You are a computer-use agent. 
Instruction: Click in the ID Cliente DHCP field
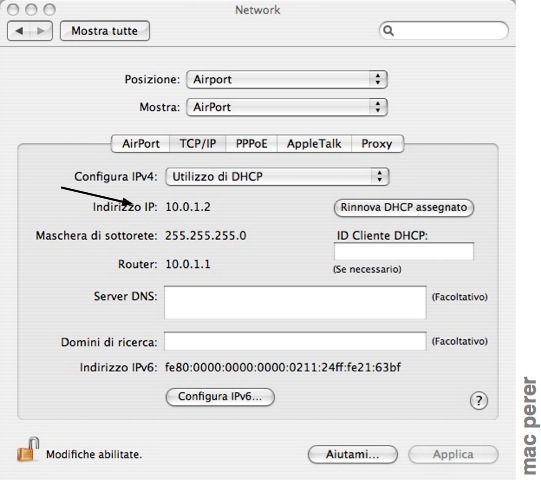point(404,251)
